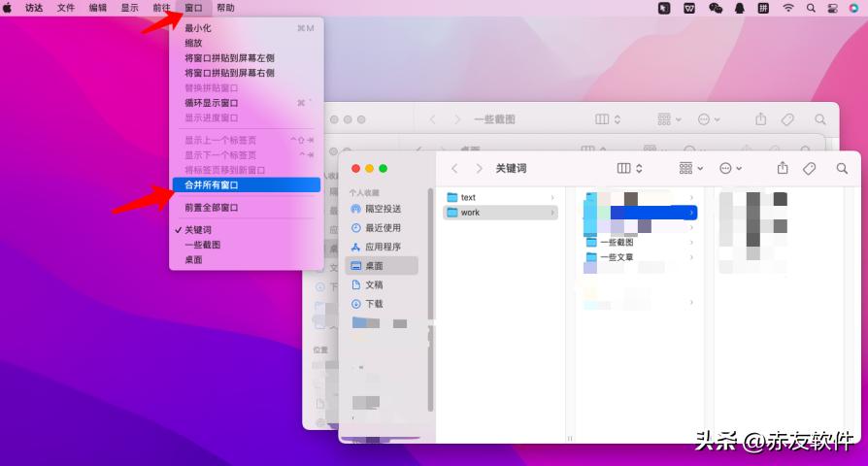Click share icon in 关键词 window
Viewport: 868px width, 466px height.
tap(783, 168)
